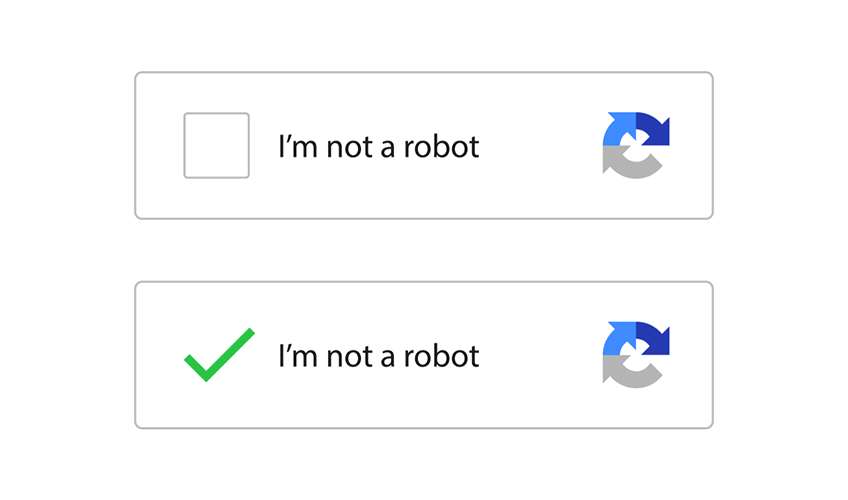Click "I'm not a robot" label beside green checkmark
848x500 pixels.
378,356
